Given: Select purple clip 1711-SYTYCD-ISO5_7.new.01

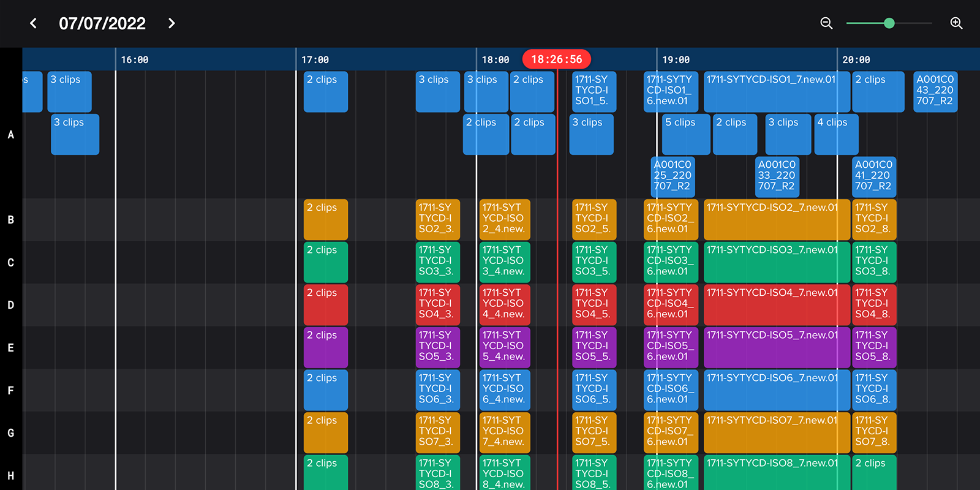Looking at the screenshot, I should (x=776, y=347).
